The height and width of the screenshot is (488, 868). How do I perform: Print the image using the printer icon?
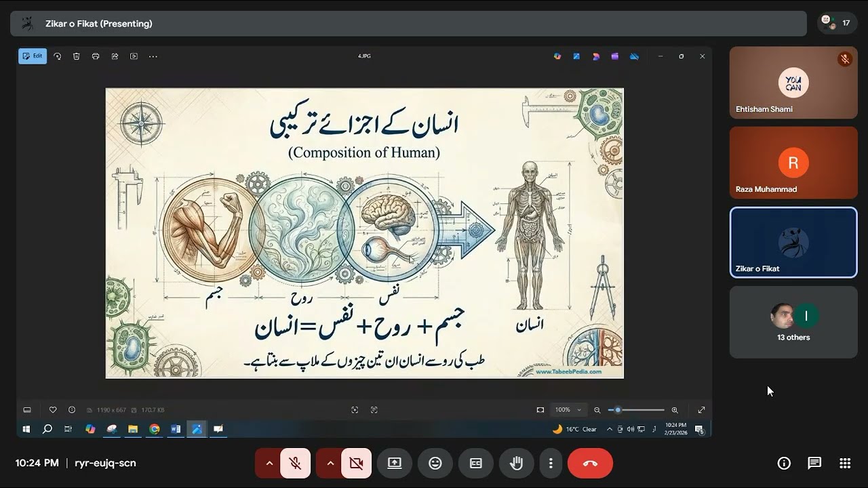[96, 56]
